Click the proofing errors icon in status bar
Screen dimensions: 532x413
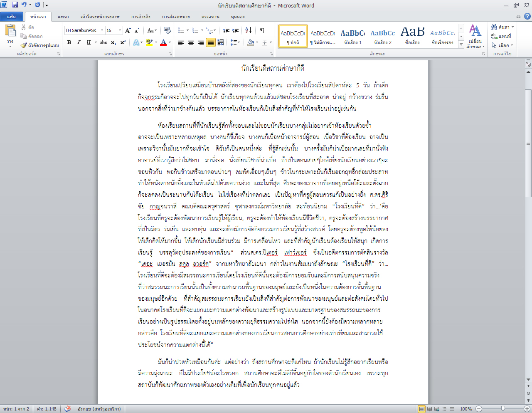coord(68,409)
